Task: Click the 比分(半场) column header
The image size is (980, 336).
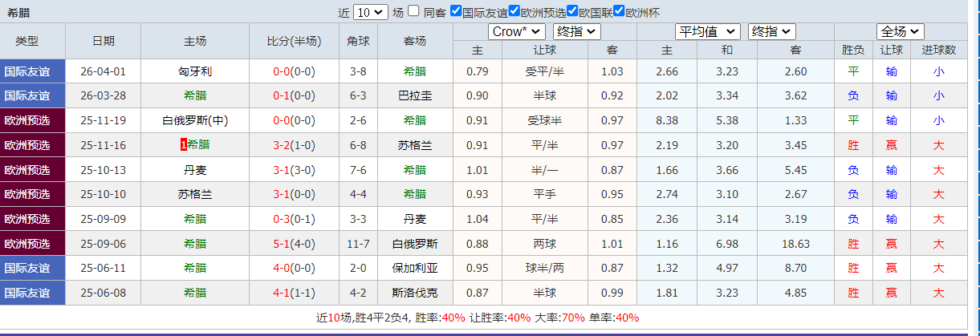Action: click(x=294, y=41)
